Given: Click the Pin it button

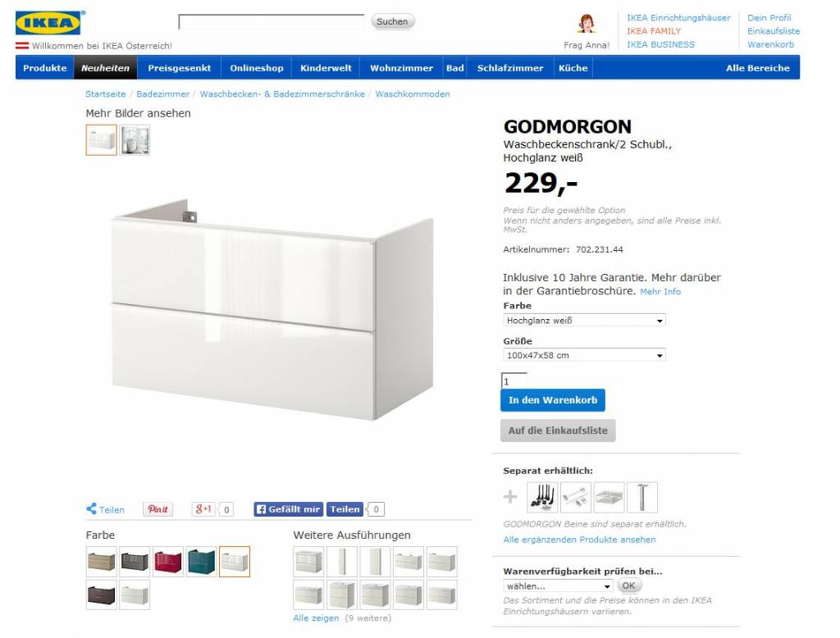Looking at the screenshot, I should click(x=158, y=509).
